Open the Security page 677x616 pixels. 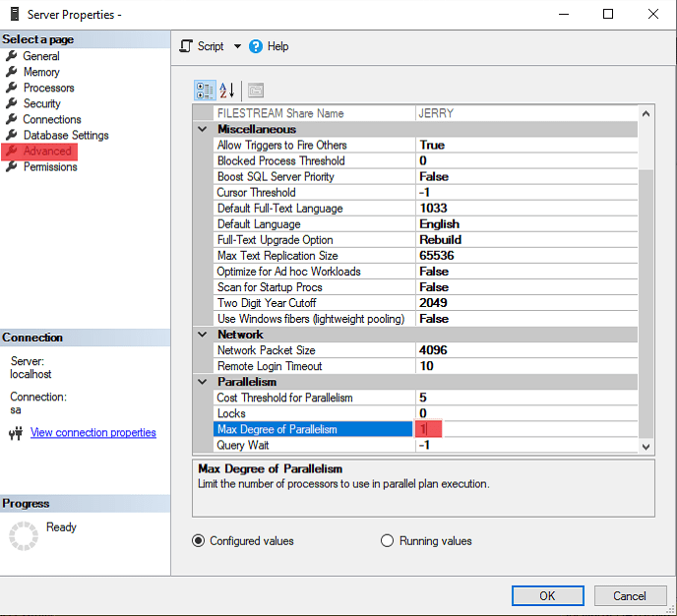tap(42, 103)
